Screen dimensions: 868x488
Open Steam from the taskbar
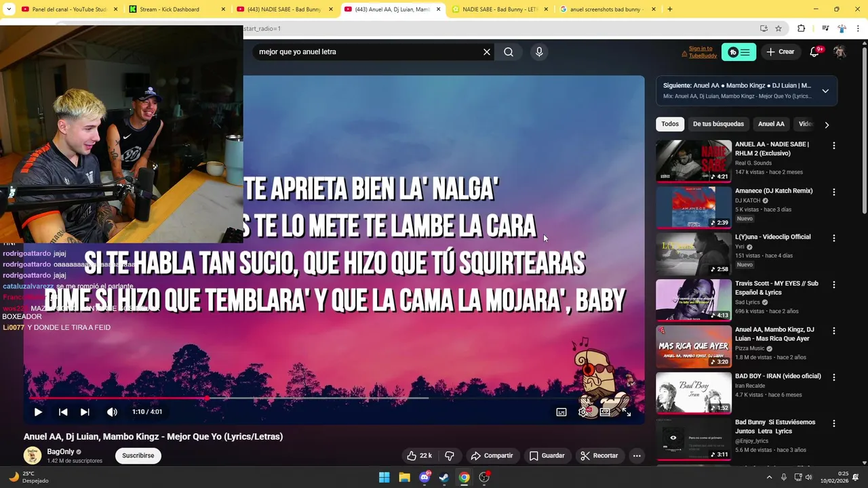tap(443, 477)
